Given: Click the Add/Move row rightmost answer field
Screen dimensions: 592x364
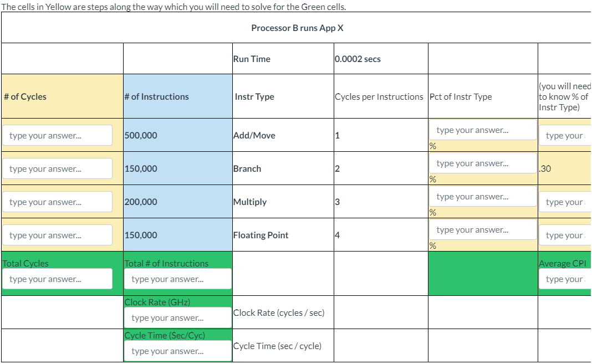Looking at the screenshot, I should click(x=565, y=135).
